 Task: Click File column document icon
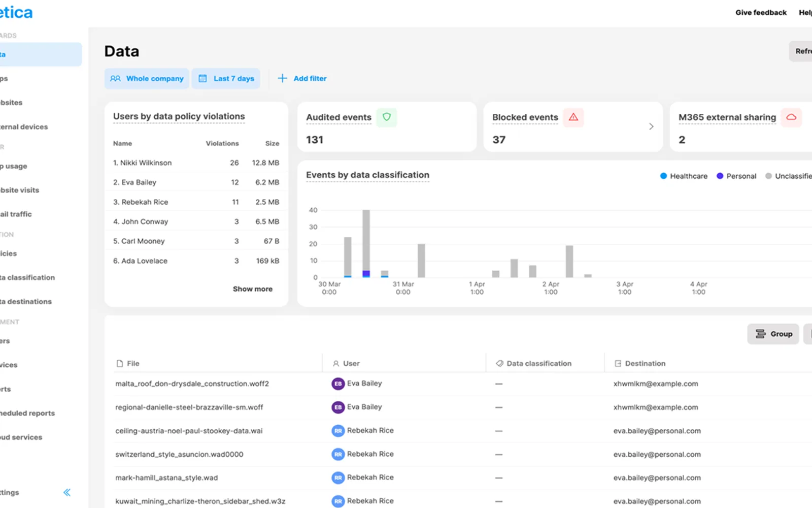tap(120, 364)
